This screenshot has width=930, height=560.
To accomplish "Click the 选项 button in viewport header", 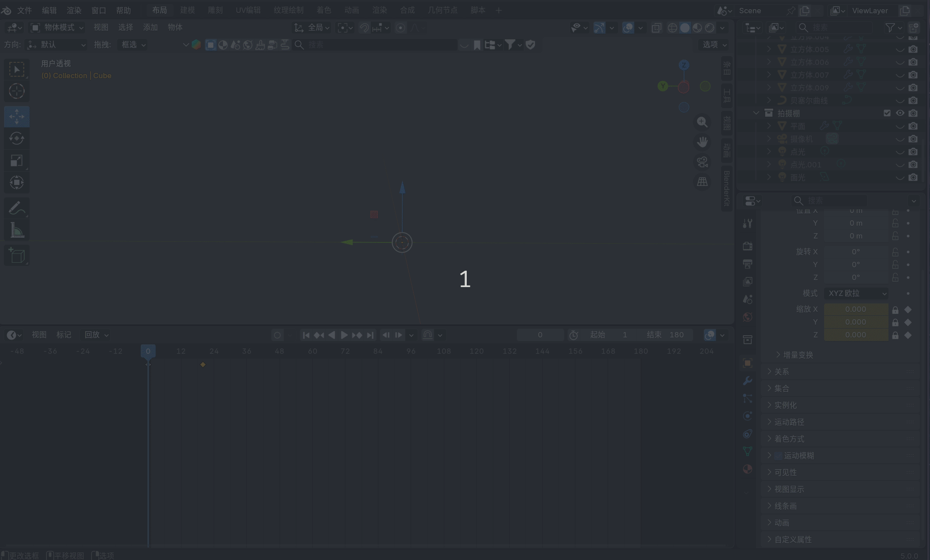I will (714, 45).
